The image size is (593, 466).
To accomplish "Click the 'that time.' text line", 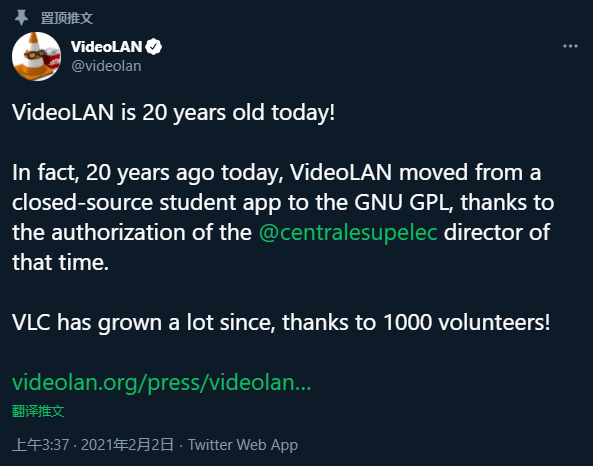I will 61,262.
